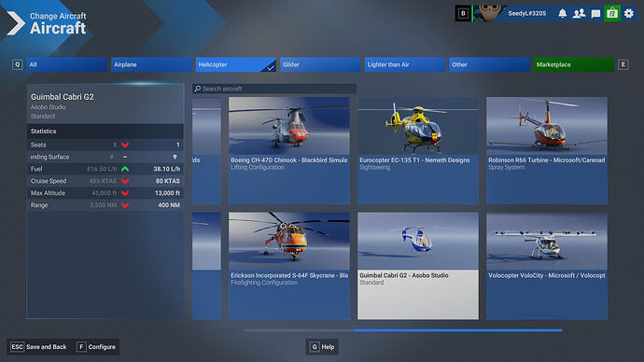This screenshot has width=644, height=362.
Task: Select the Other tab
Action: (x=489, y=64)
